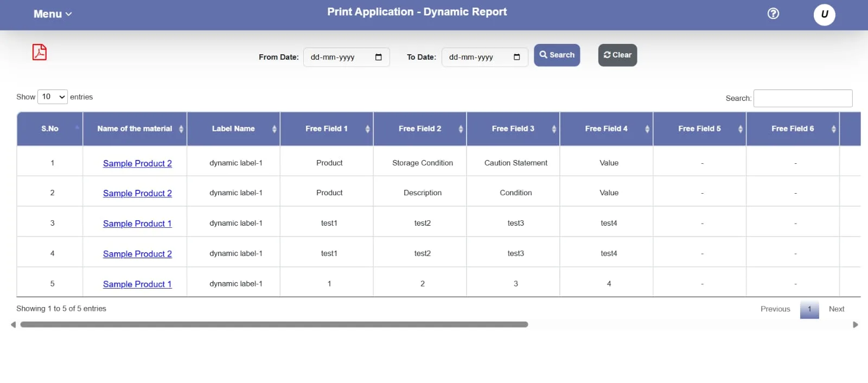Click Product cell in row 1
The width and height of the screenshot is (868, 383).
coord(327,161)
